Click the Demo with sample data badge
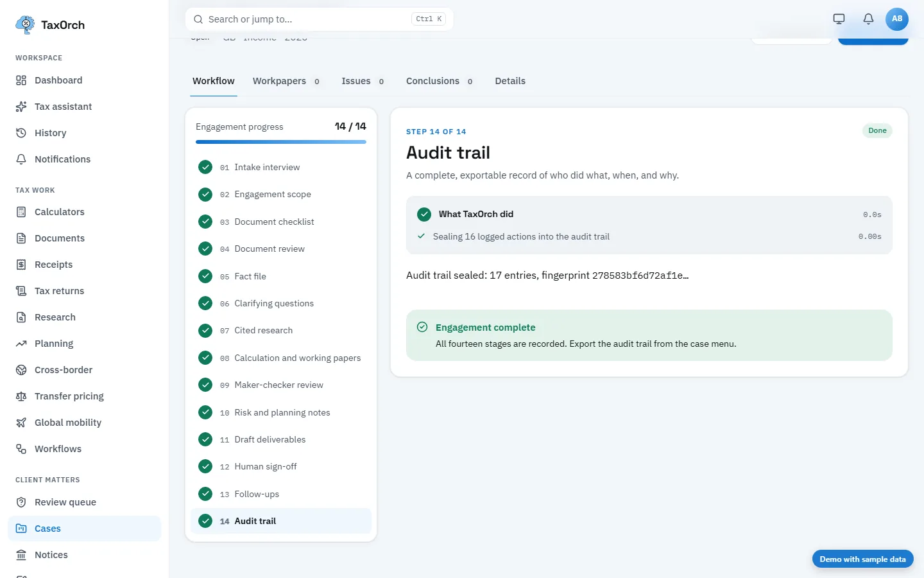The height and width of the screenshot is (578, 924). [862, 559]
